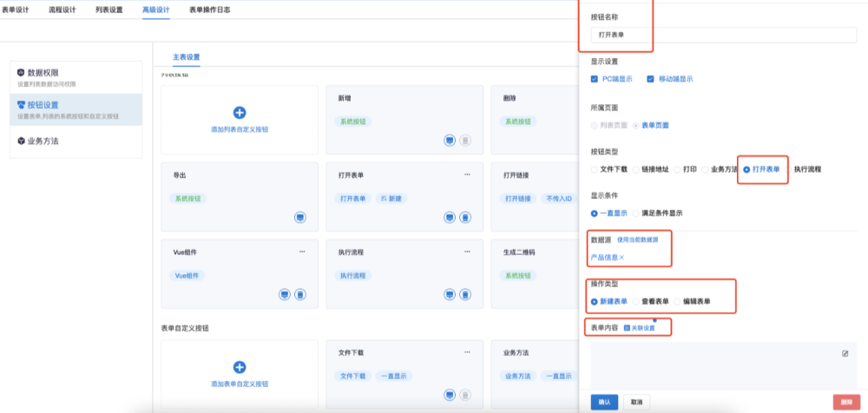Screen dimensions: 868x413
Task: Switch to the 流程设计 tab
Action: coord(62,10)
